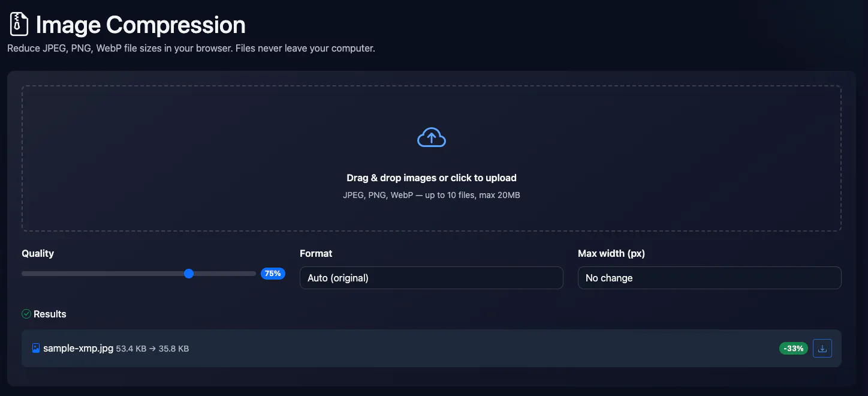Click the unfilled right part of the Quality slider track

[x=225, y=274]
